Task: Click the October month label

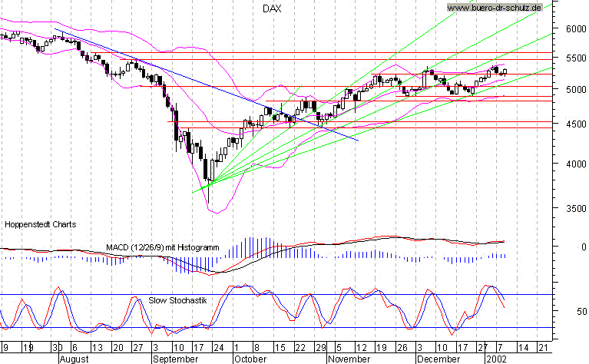Action: [x=250, y=359]
